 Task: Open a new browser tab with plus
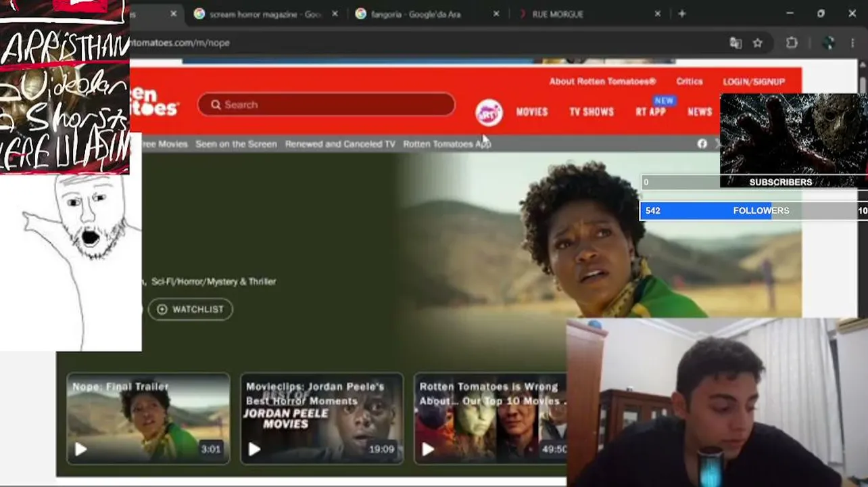[x=681, y=14]
